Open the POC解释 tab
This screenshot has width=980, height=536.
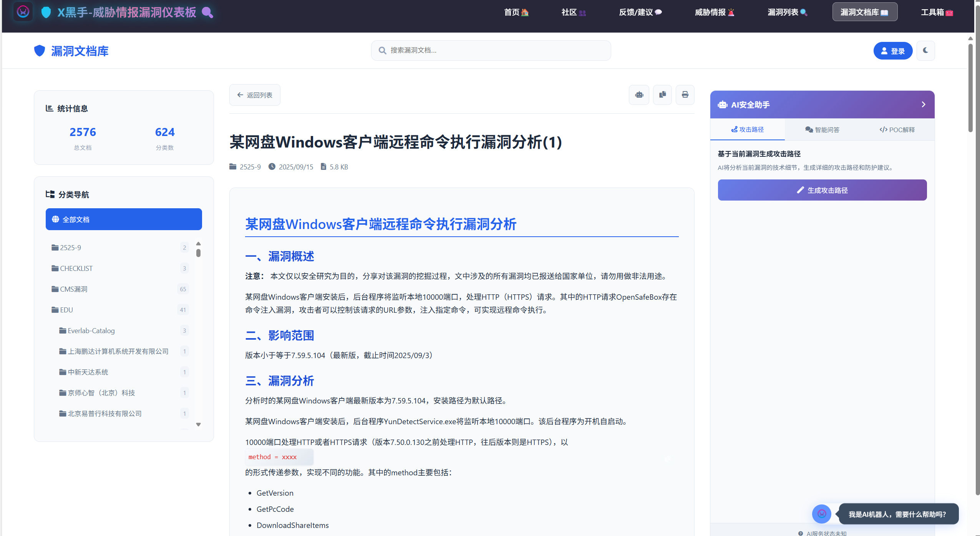tap(897, 129)
